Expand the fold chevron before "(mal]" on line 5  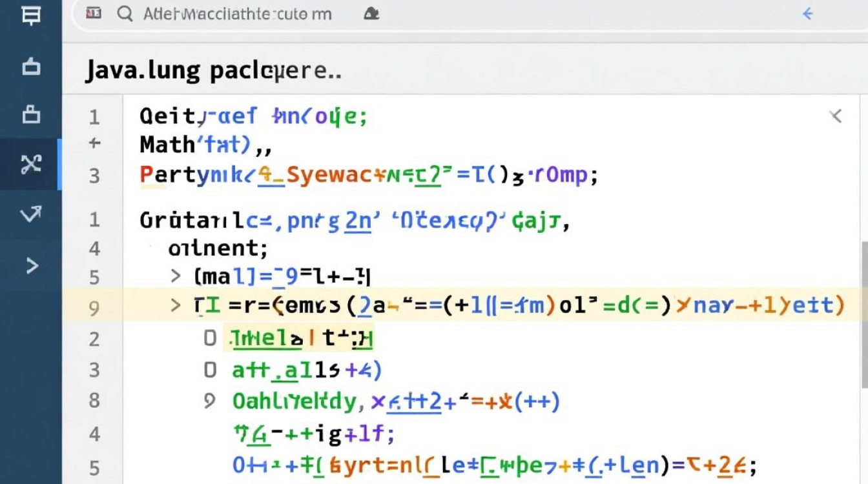176,276
